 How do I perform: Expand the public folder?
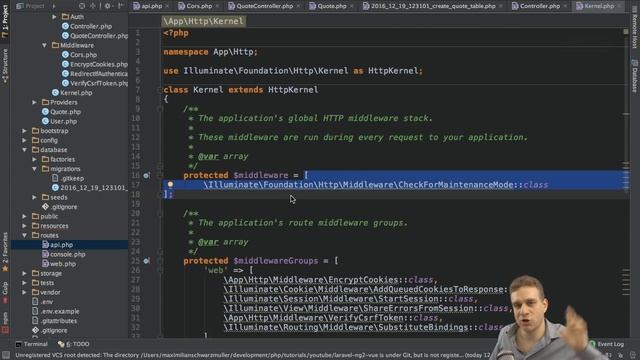tap(25, 216)
